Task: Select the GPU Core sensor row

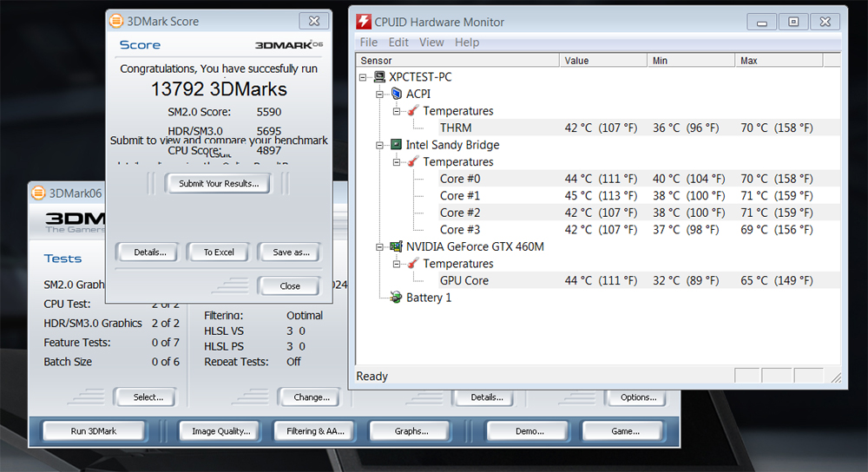Action: point(640,280)
